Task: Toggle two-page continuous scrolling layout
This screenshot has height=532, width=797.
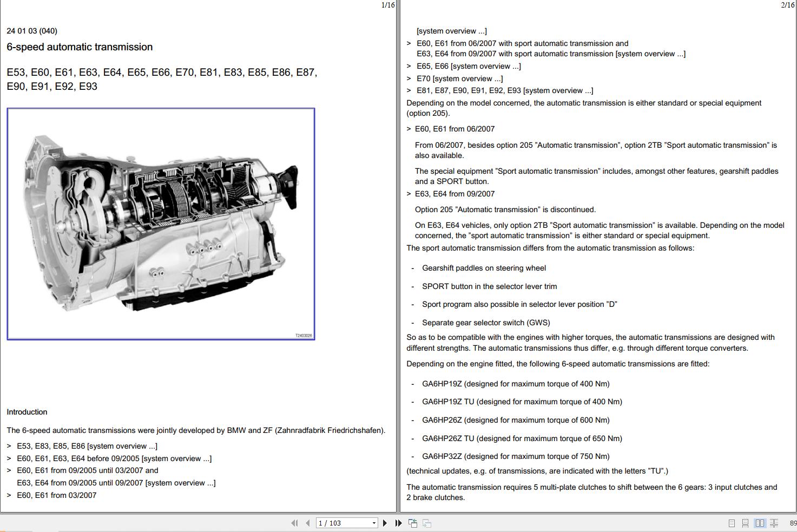Action: [774, 523]
